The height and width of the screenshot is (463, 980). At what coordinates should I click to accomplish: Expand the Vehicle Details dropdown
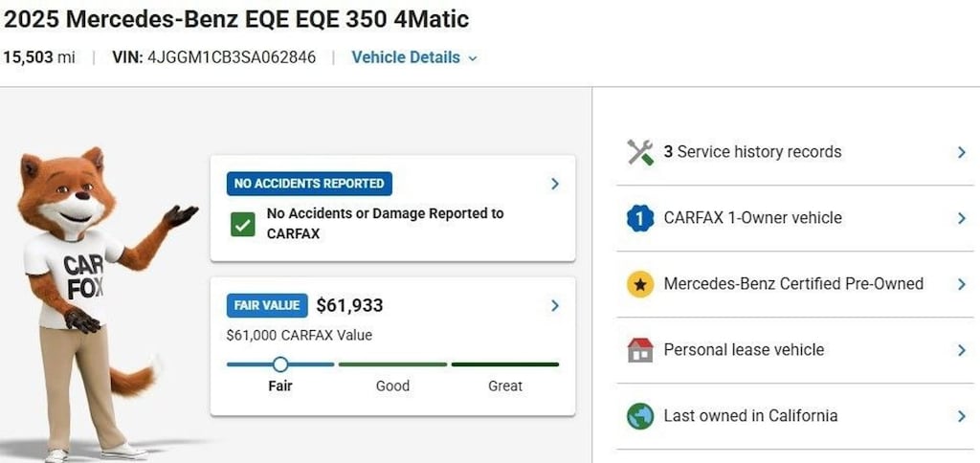[x=414, y=57]
